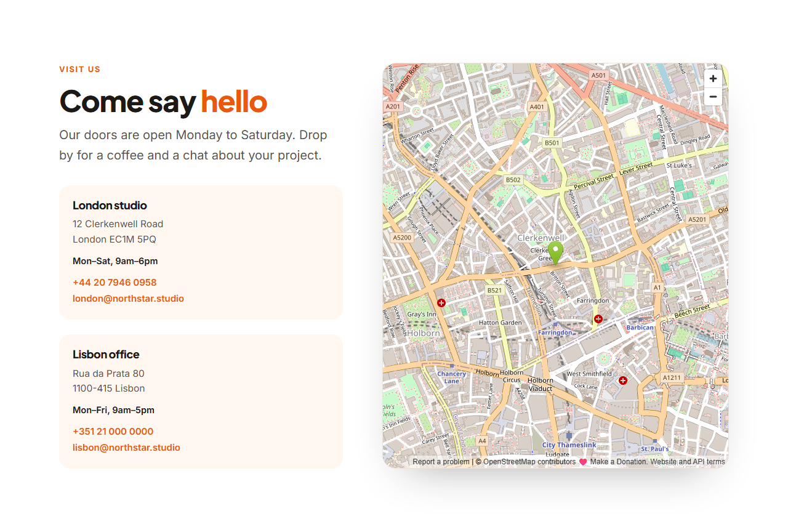788x532 pixels.
Task: Open OpenStreetMap contributors link
Action: (x=529, y=462)
